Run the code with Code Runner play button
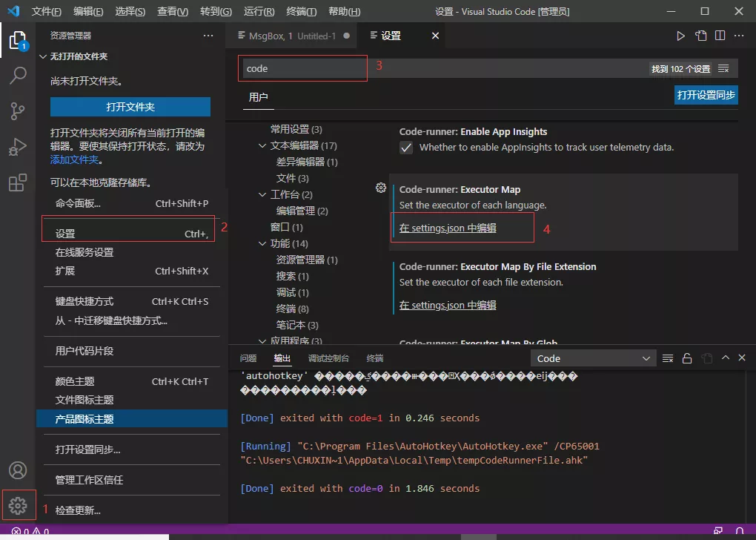 681,35
